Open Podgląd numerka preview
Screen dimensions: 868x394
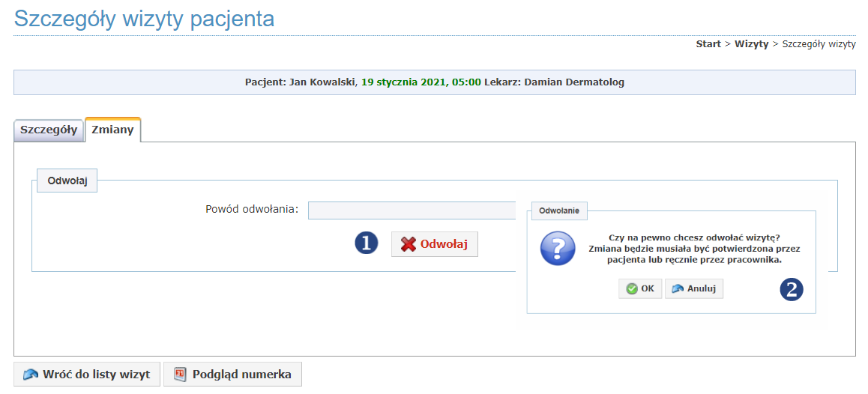(x=232, y=374)
